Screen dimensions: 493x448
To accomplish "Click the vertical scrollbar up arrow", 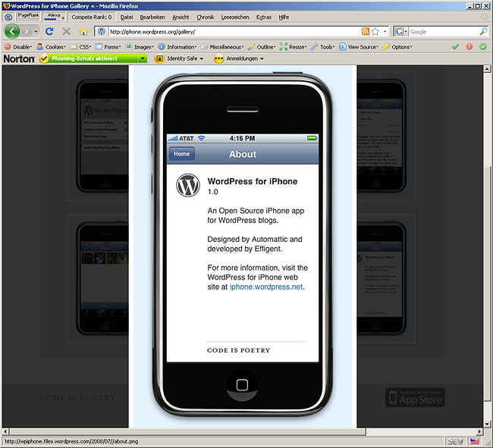I will point(487,69).
